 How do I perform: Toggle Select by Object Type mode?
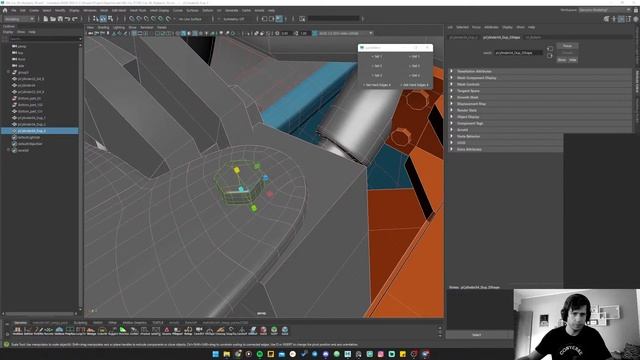(103, 19)
